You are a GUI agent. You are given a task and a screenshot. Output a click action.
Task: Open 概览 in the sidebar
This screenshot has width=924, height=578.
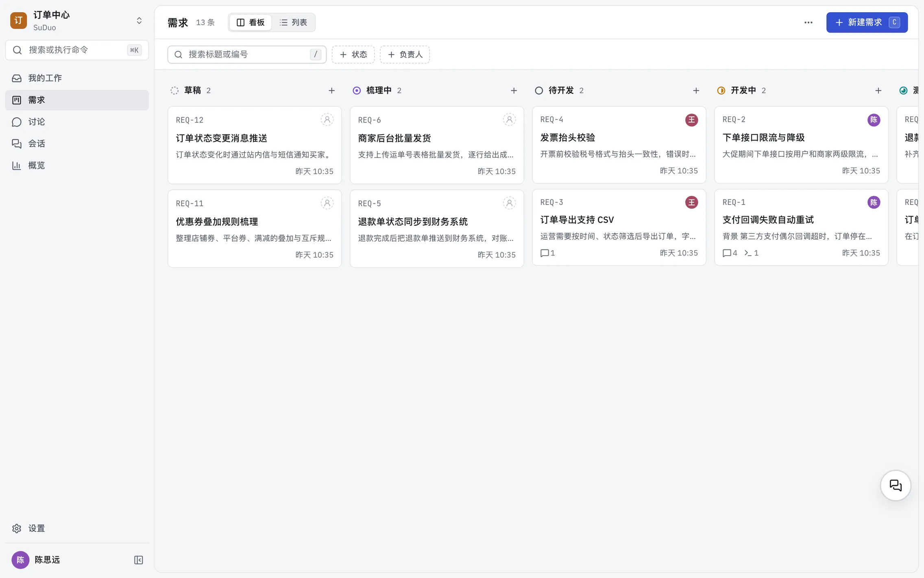(x=77, y=165)
